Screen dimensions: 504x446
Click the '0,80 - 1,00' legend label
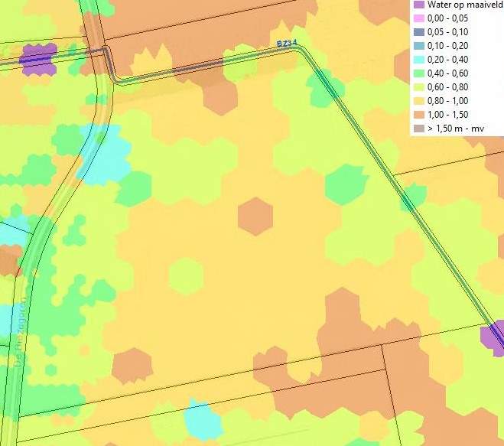[x=447, y=101]
